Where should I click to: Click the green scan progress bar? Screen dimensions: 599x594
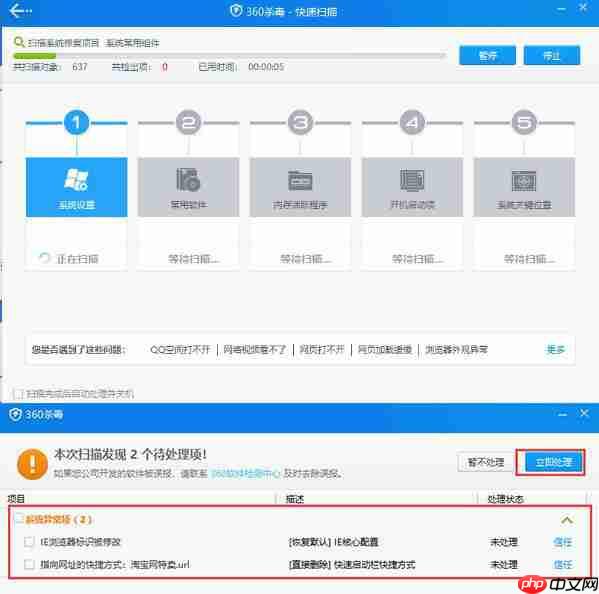(34, 56)
